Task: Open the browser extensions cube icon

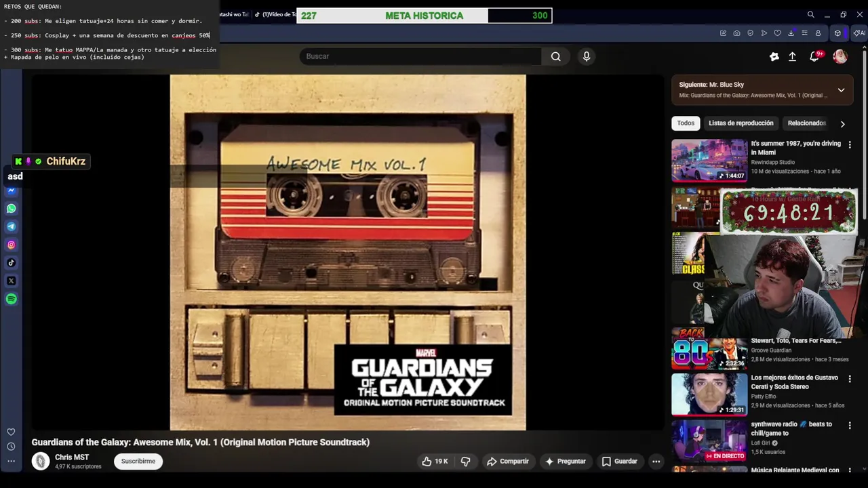Action: click(837, 33)
